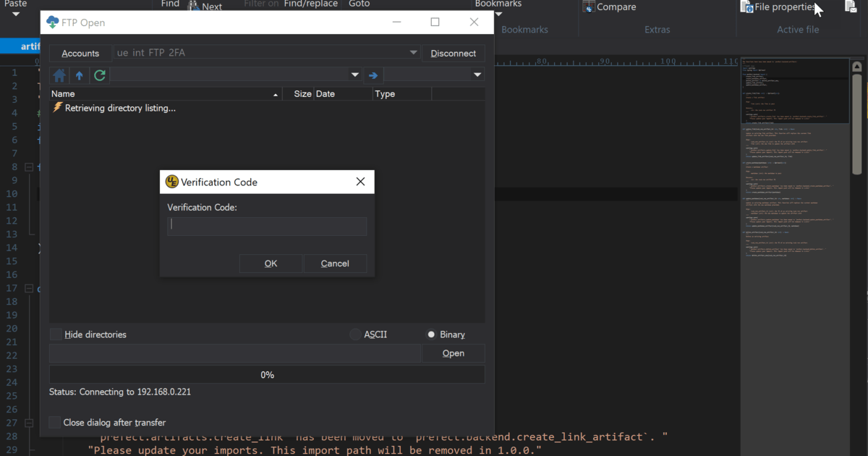Confirm with the OK button

(x=271, y=263)
